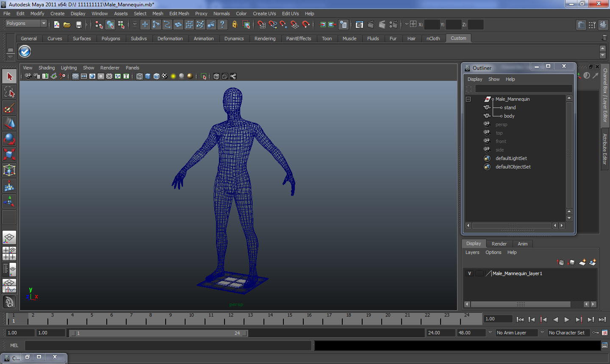This screenshot has height=364, width=610.
Task: Select the stand node in the Outliner
Action: pos(510,108)
